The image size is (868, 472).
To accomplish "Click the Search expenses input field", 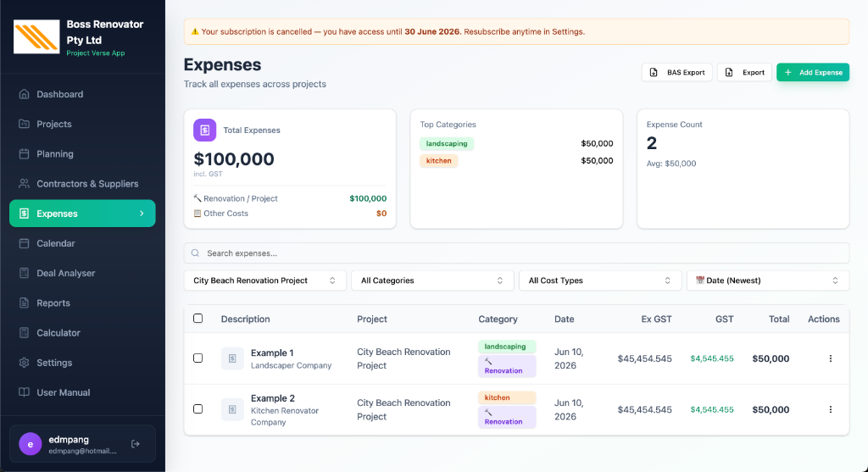I will coord(516,253).
